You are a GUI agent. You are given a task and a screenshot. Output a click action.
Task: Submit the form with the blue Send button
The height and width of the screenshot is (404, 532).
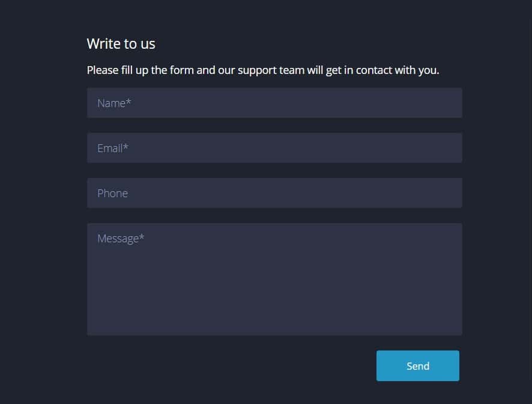pos(417,366)
